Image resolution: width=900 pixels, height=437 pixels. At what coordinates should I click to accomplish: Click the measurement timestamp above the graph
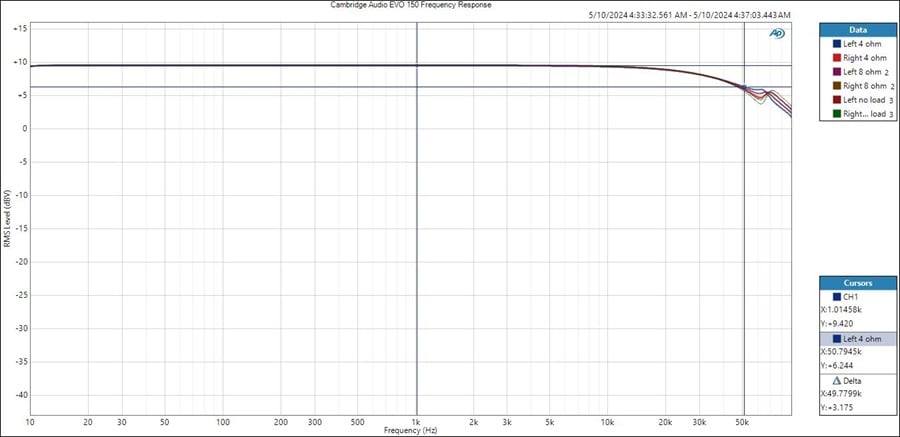point(691,16)
